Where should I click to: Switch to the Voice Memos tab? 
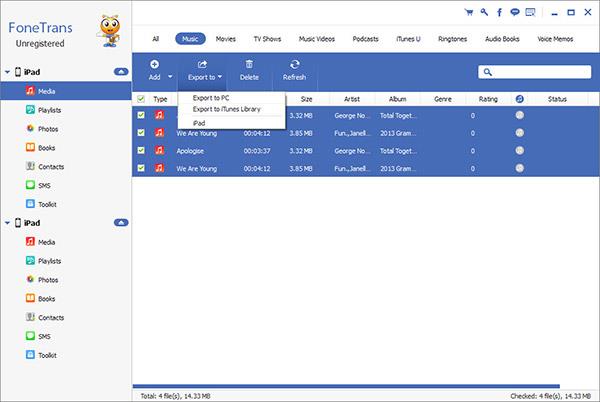(555, 39)
